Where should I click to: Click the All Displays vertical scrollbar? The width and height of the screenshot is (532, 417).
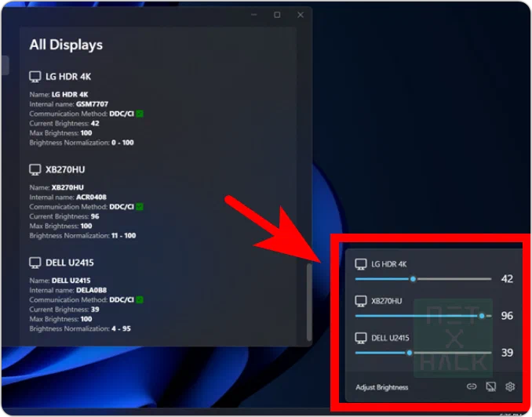308,302
